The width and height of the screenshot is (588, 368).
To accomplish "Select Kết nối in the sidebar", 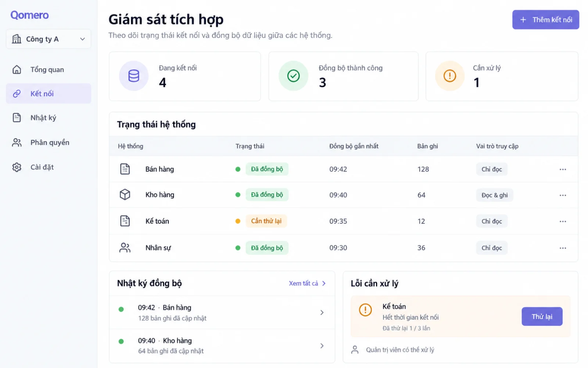I will tap(49, 93).
